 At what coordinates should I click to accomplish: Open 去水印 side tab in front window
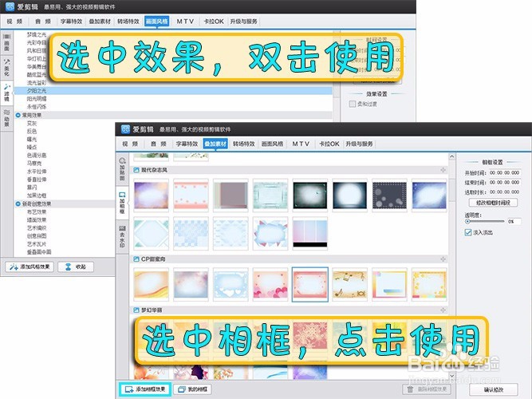tap(122, 236)
